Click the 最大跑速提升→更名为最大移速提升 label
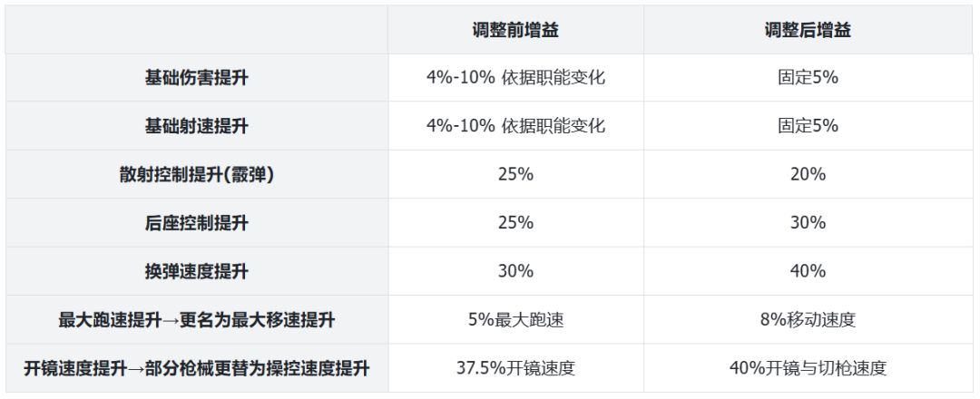The image size is (980, 399). coord(196,319)
